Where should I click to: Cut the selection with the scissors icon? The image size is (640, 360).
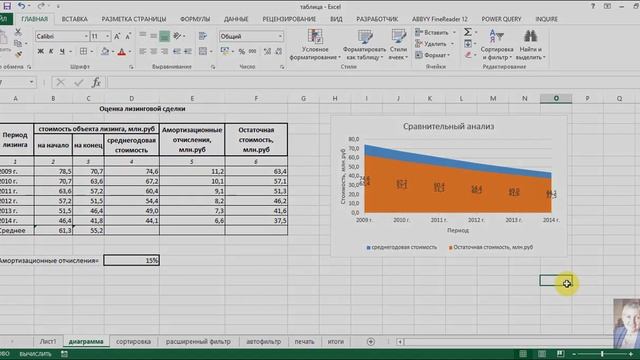tap(18, 32)
